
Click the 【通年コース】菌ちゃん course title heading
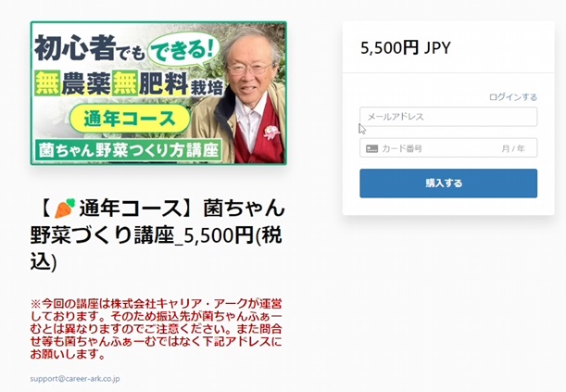(157, 234)
